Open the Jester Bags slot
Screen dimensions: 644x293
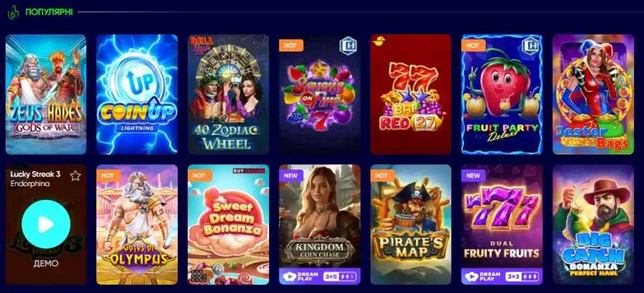pyautogui.click(x=593, y=94)
